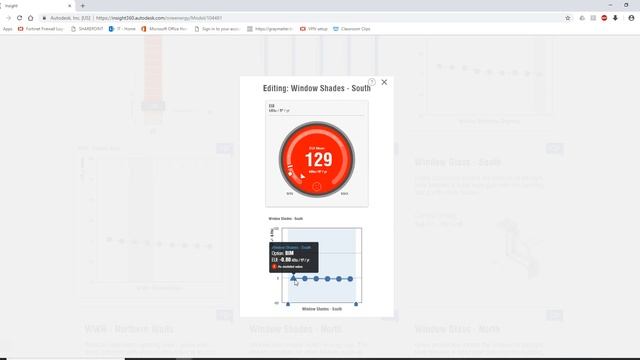Click the gray square extension icon
The width and height of the screenshot is (640, 360).
(x=593, y=18)
